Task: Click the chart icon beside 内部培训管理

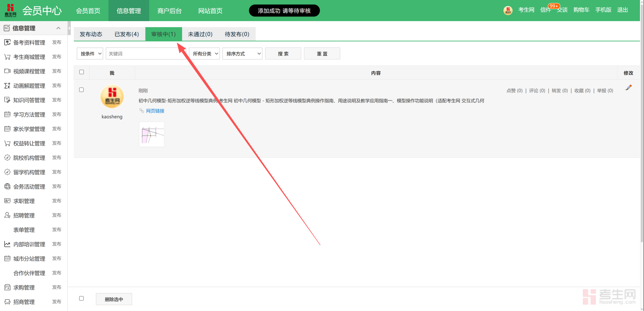Action: coord(7,244)
